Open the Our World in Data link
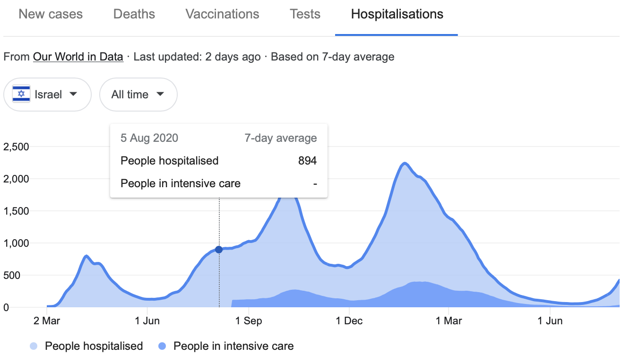The width and height of the screenshot is (622, 364). coord(78,57)
